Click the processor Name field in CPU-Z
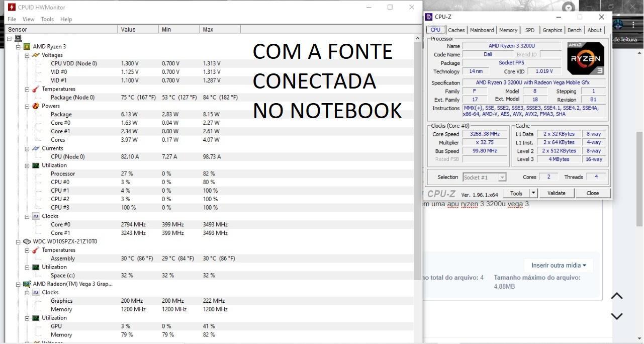644x344 pixels. [512, 46]
